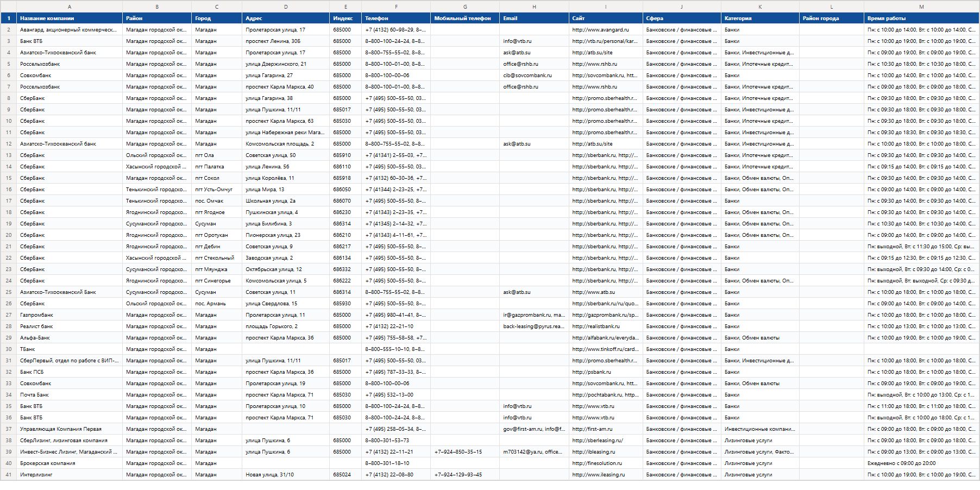Click mobile phone '+7–924–850–35–15'
The image size is (980, 490).
[465, 451]
